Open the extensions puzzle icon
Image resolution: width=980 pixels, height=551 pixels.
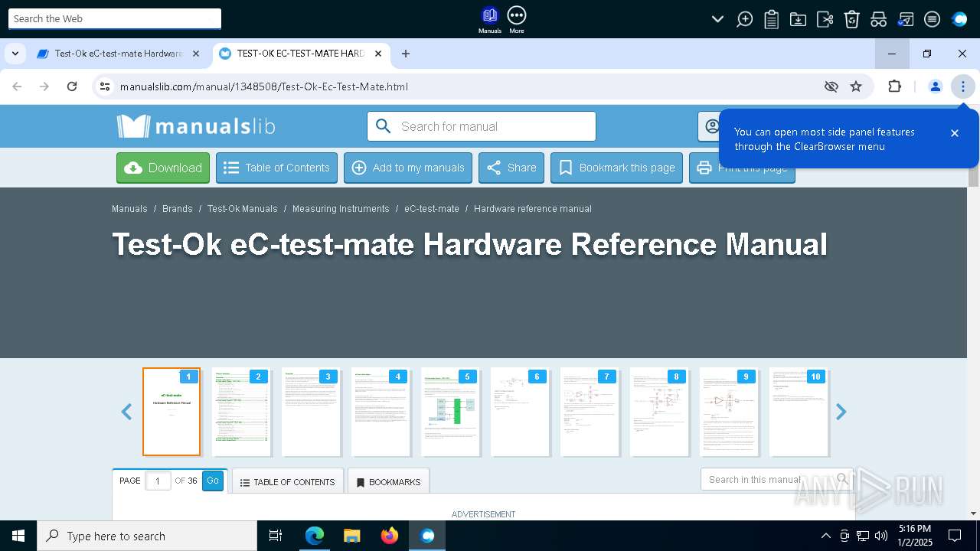[x=894, y=86]
